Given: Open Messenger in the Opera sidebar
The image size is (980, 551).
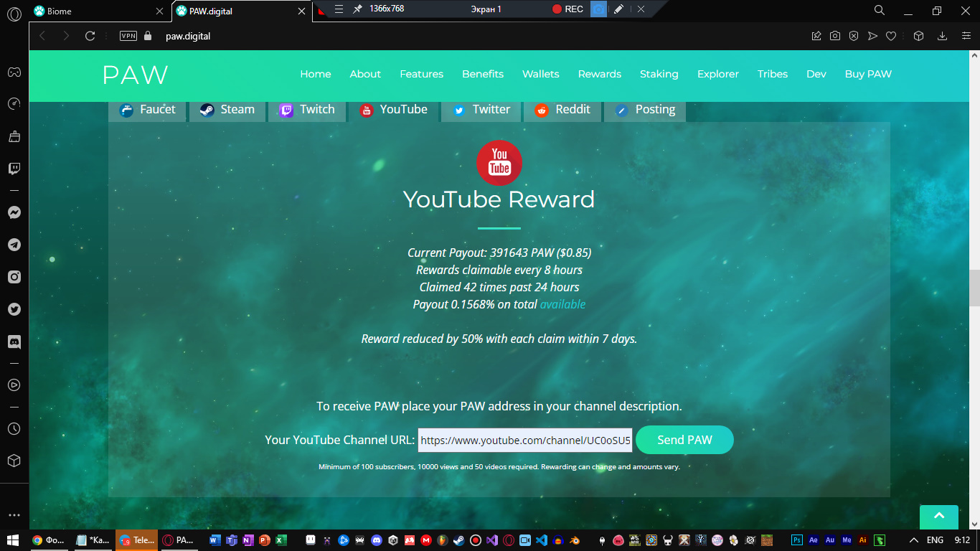Looking at the screenshot, I should click(14, 212).
